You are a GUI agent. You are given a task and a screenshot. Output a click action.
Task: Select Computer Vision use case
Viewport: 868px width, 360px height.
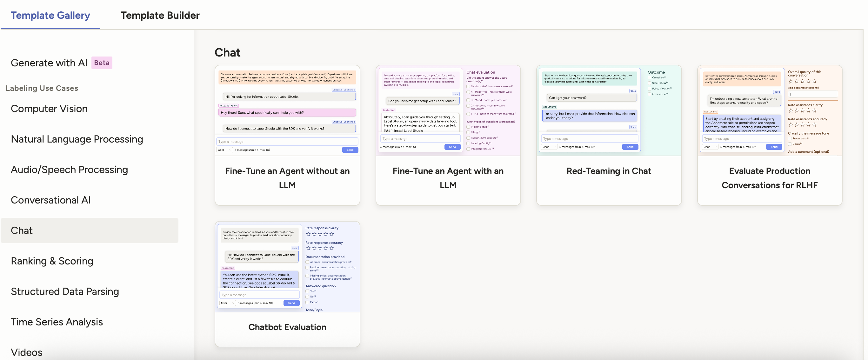[49, 109]
